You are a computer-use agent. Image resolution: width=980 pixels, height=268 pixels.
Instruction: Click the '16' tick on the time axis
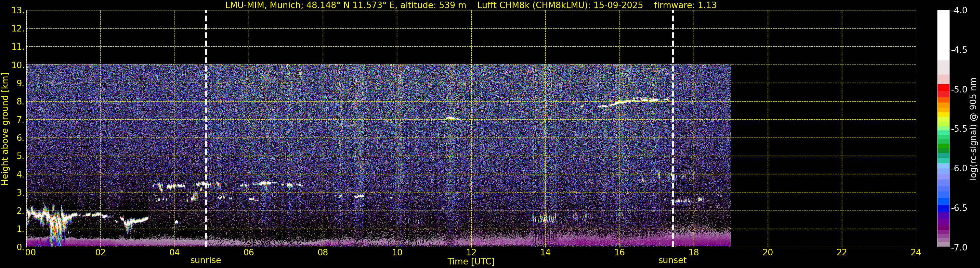coord(620,252)
